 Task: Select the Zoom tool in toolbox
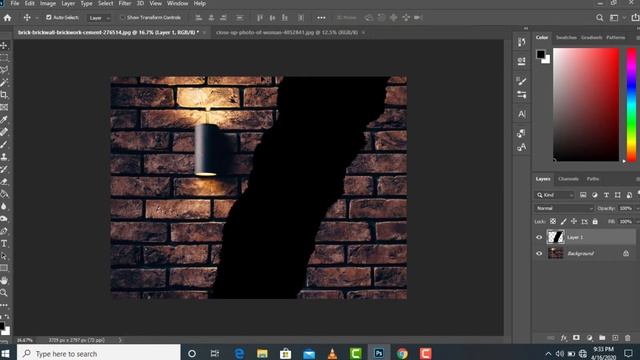pos(4,293)
